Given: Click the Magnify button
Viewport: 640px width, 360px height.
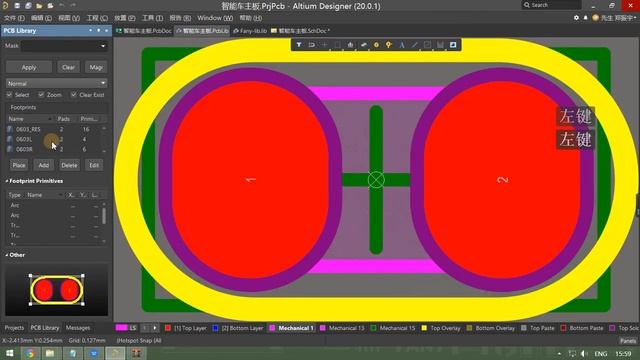Looking at the screenshot, I should point(96,67).
